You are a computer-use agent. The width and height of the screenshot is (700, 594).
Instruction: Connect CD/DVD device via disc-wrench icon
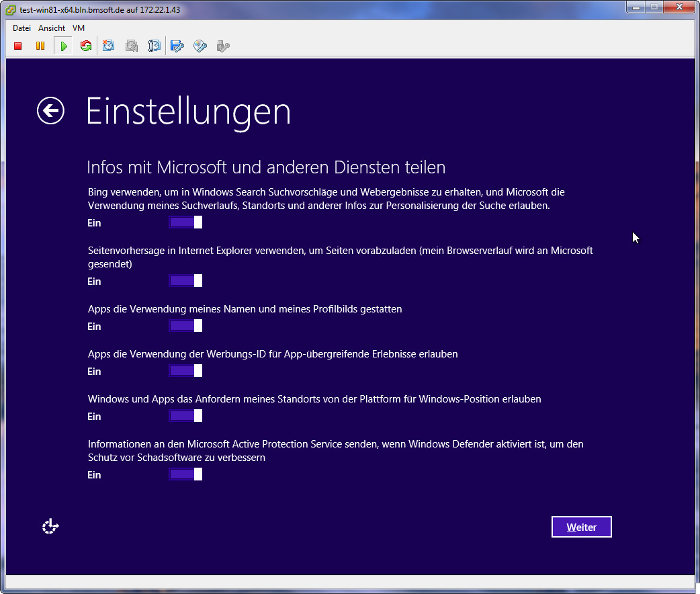(200, 46)
